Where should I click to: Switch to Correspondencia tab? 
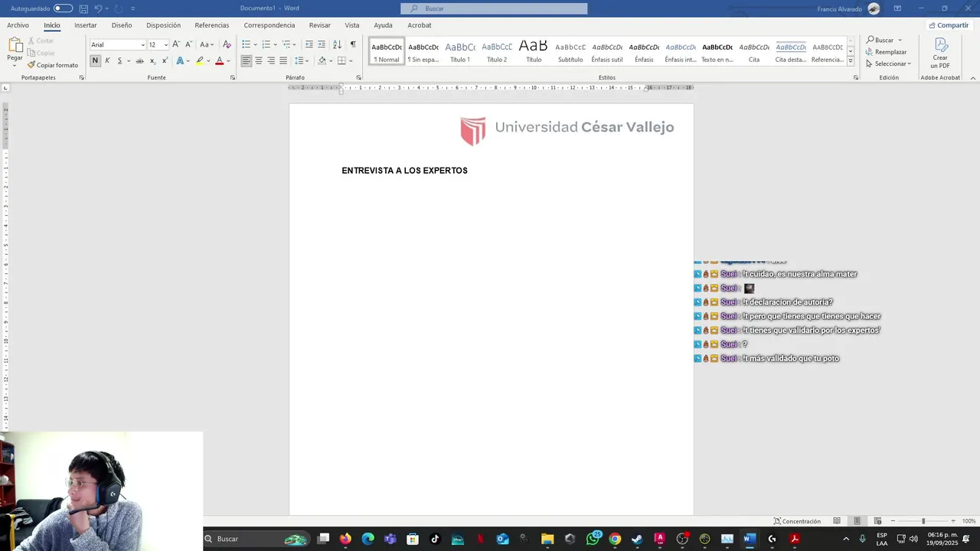point(269,25)
